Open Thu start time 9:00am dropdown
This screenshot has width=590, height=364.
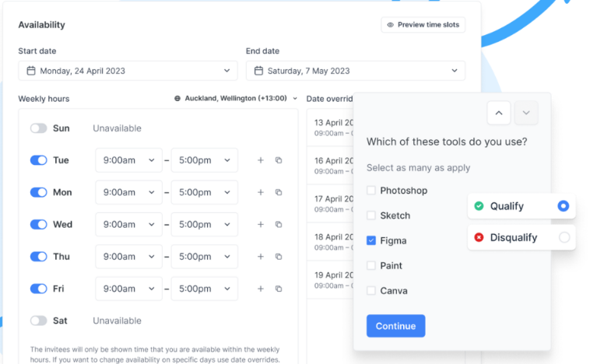click(128, 257)
